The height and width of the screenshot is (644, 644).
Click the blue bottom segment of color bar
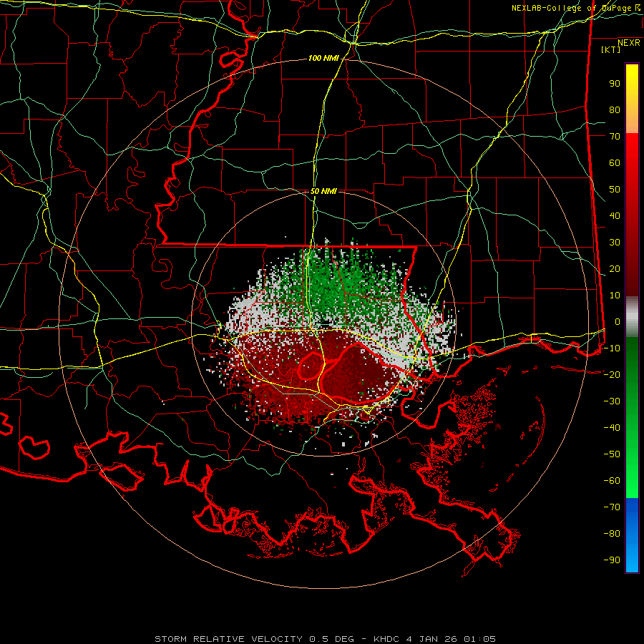point(632,535)
